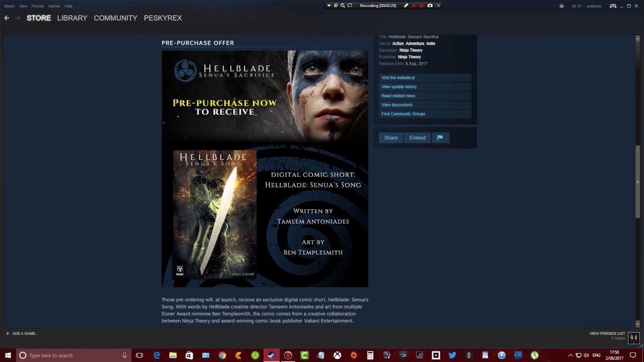Viewport: 644px width, 362px height.
Task: Click the pre-purchase offer banner image
Action: click(265, 169)
